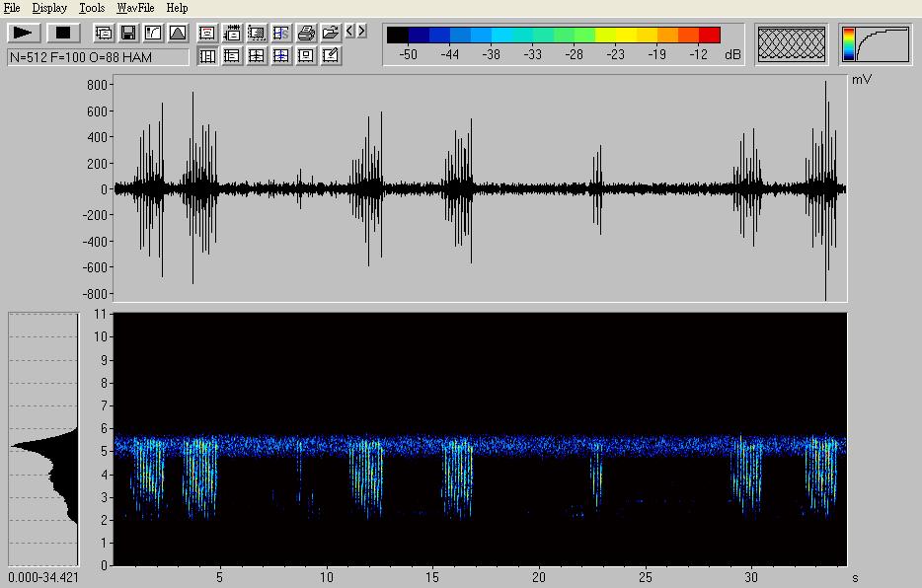The height and width of the screenshot is (588, 922).
Task: Click the overlapping windows icon
Action: (x=104, y=33)
